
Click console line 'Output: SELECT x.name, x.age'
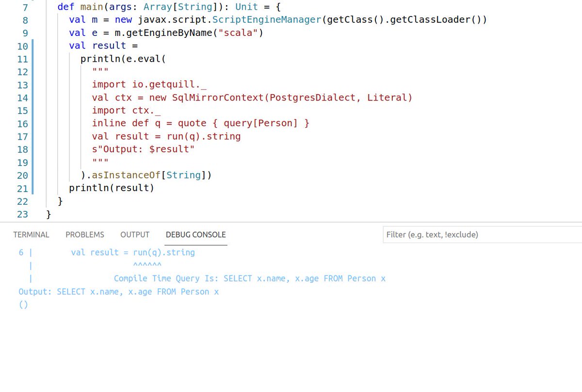(119, 292)
